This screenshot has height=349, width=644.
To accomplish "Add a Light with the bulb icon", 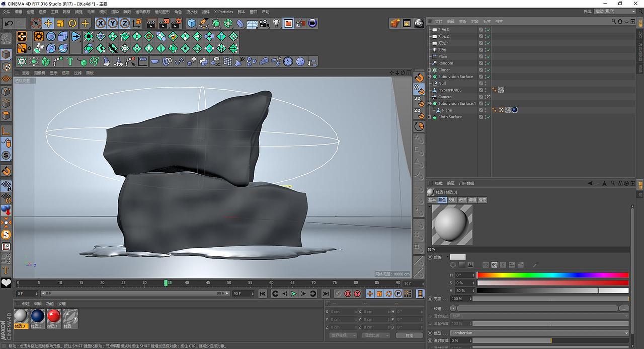I will click(x=276, y=23).
